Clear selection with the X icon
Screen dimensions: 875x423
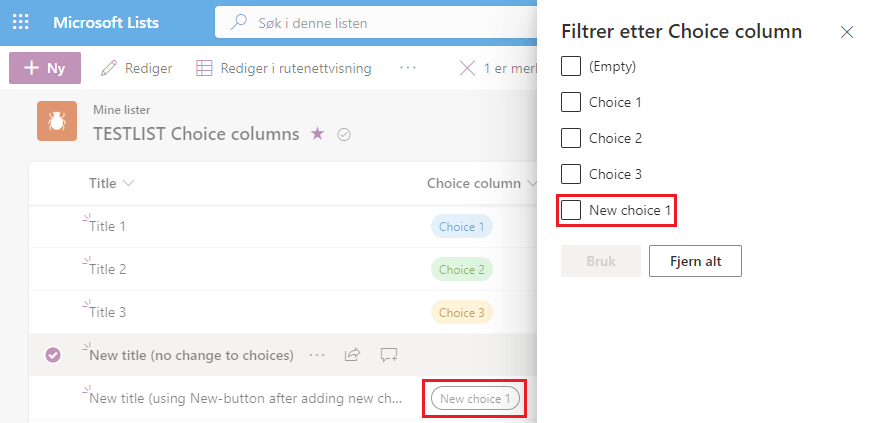[x=467, y=68]
